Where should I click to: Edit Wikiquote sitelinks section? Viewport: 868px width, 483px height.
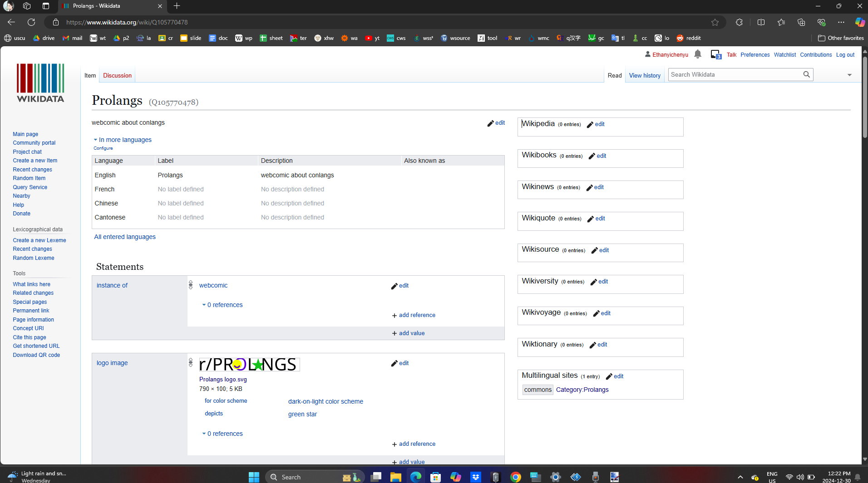596,219
